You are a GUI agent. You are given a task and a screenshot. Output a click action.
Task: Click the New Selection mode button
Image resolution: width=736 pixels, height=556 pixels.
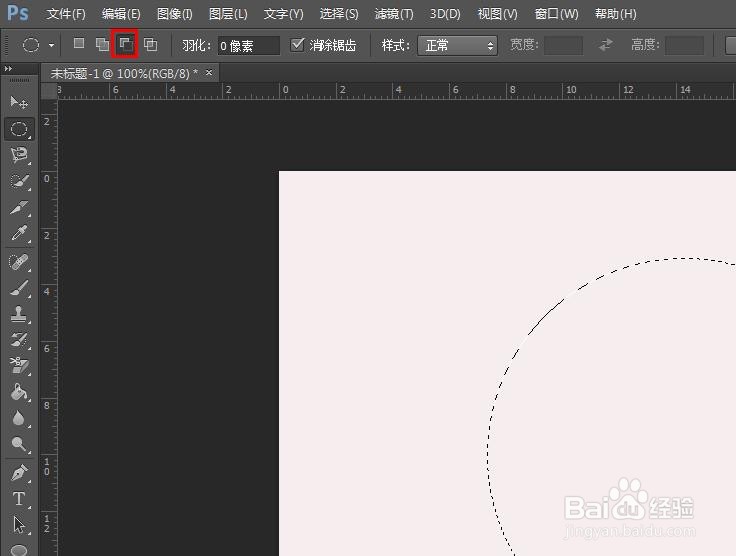(79, 44)
